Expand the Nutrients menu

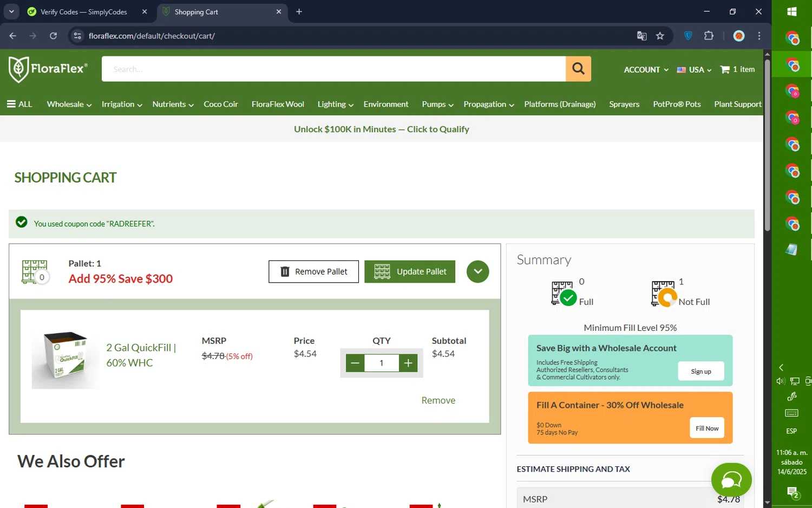coord(173,104)
